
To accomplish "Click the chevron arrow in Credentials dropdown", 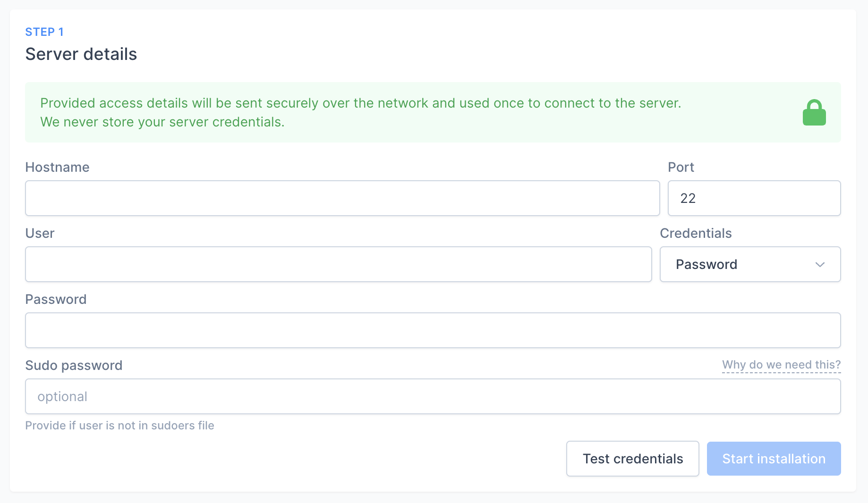I will click(x=820, y=265).
